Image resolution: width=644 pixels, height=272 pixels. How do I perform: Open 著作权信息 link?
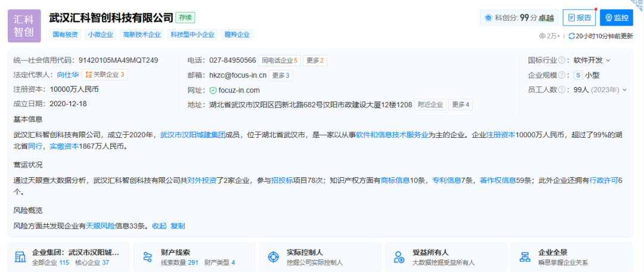click(x=498, y=180)
